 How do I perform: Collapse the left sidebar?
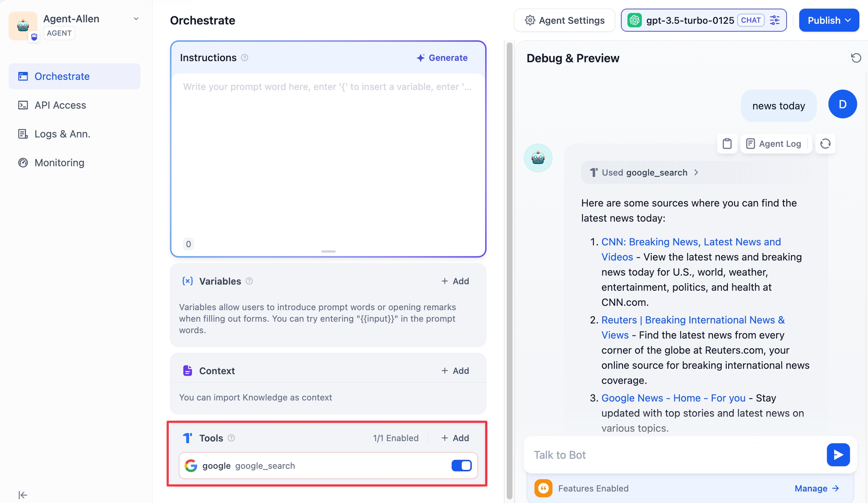coord(23,495)
